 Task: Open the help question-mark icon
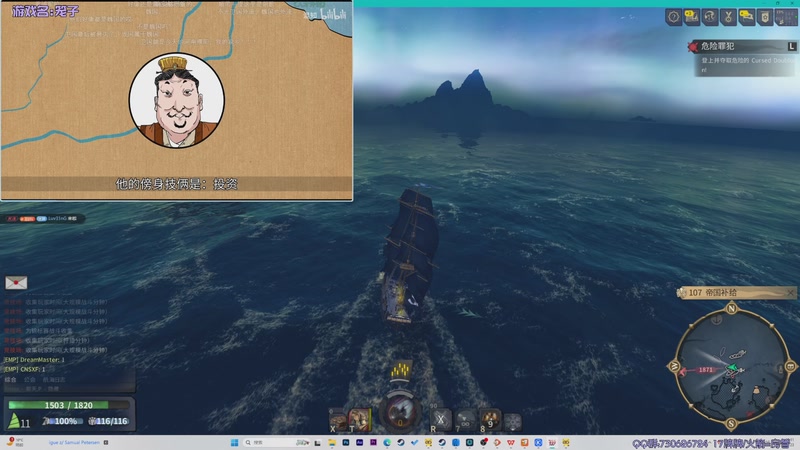coord(673,17)
